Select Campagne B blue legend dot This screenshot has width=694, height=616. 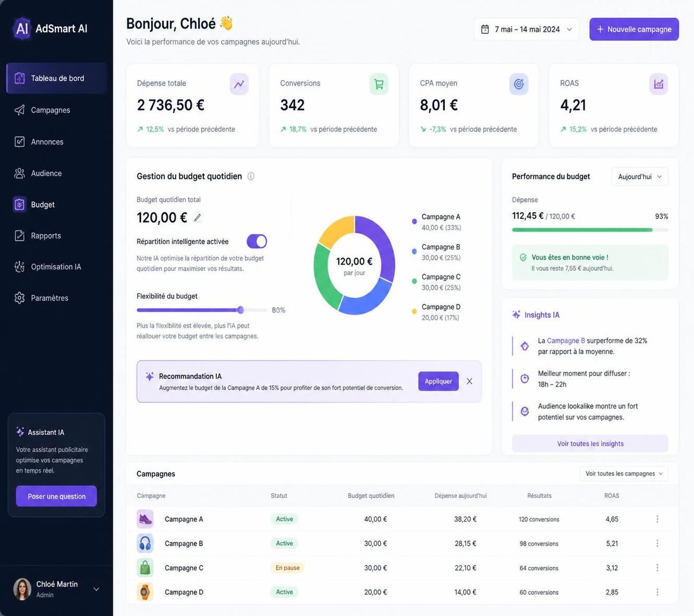pyautogui.click(x=415, y=251)
